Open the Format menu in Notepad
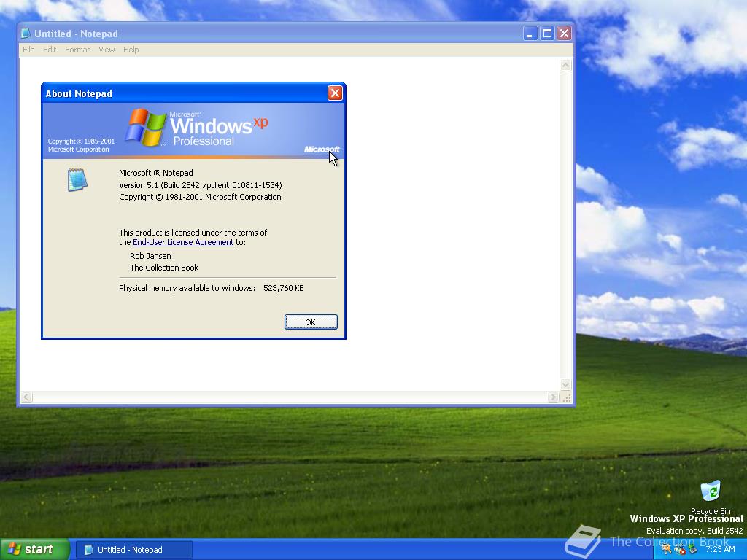Screen dimensions: 747x560 (77, 50)
